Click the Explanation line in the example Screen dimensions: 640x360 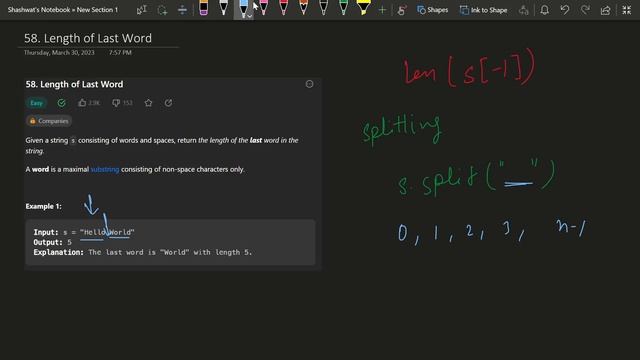(x=142, y=253)
